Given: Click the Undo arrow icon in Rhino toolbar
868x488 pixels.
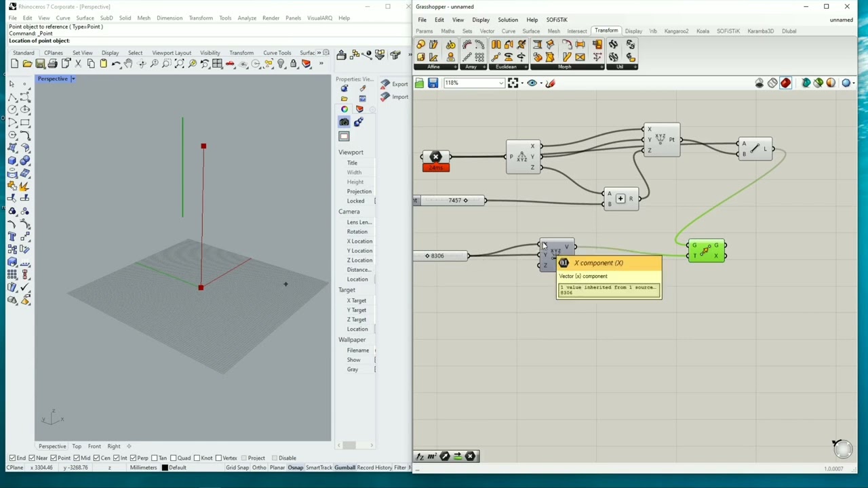Looking at the screenshot, I should pos(116,64).
